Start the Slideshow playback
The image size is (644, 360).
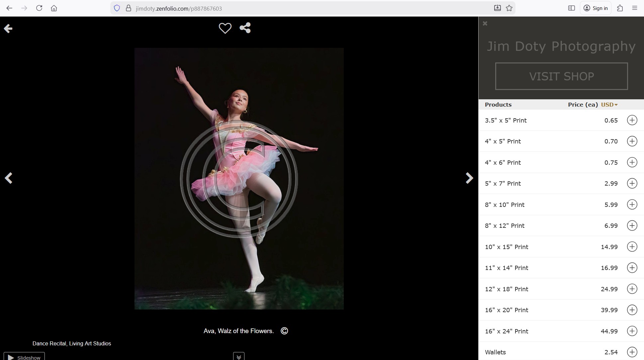point(24,357)
